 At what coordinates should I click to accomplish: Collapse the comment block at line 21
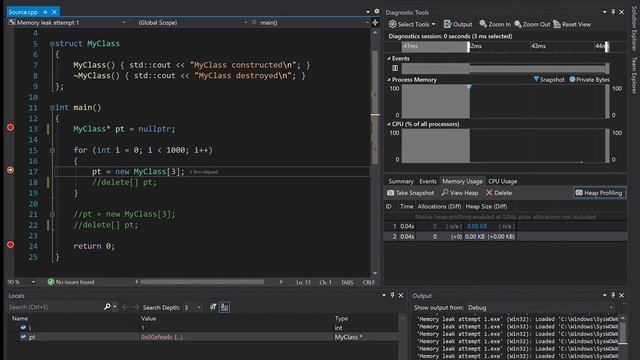[x=52, y=214]
